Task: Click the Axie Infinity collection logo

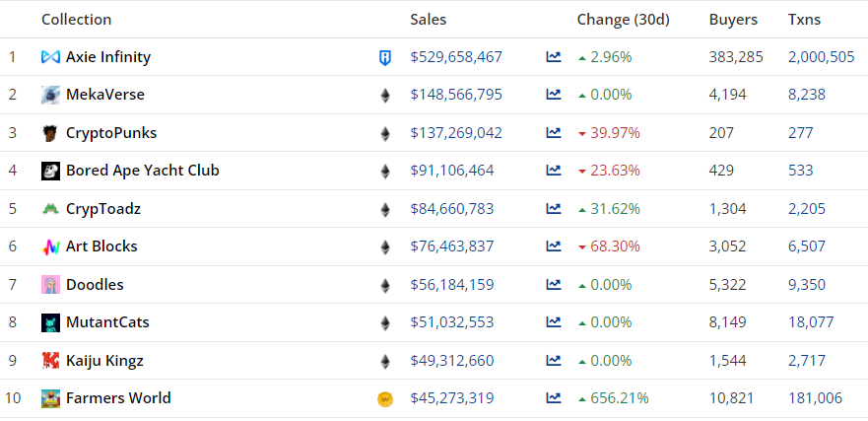Action: coord(50,57)
